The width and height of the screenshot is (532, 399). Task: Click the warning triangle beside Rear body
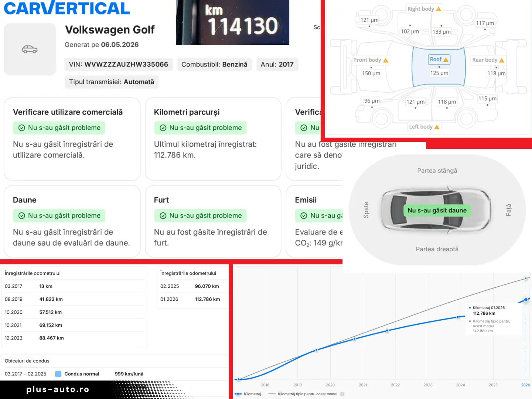point(502,60)
